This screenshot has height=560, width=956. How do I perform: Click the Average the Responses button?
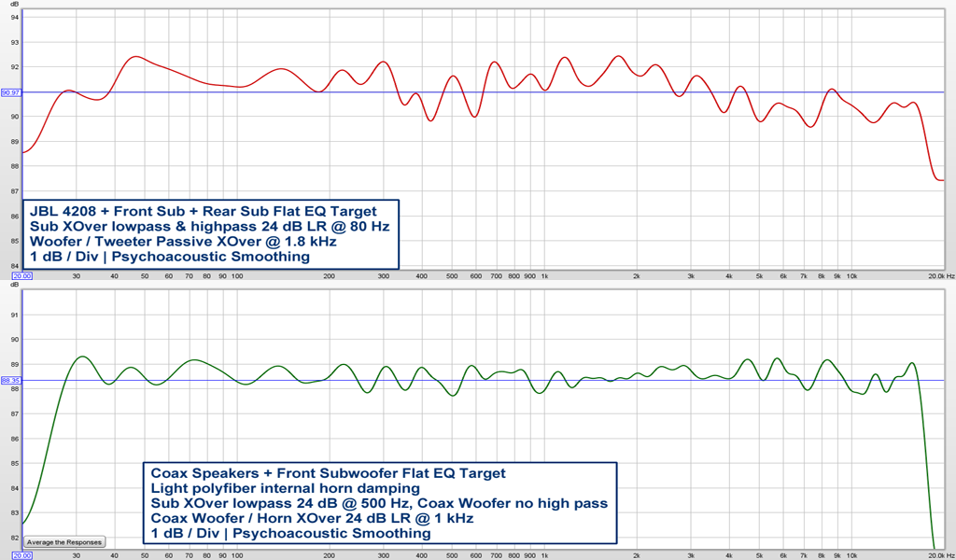point(64,541)
